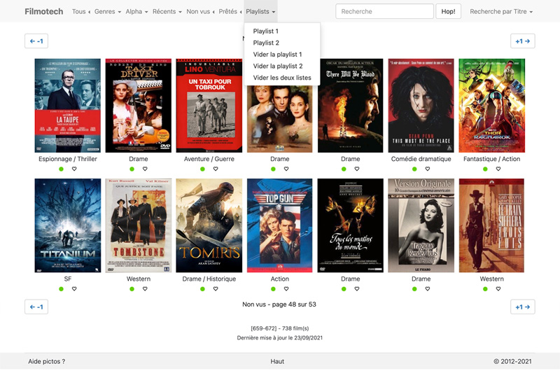Click heart icon under There Will Be Blood
560x392 pixels.
357,169
